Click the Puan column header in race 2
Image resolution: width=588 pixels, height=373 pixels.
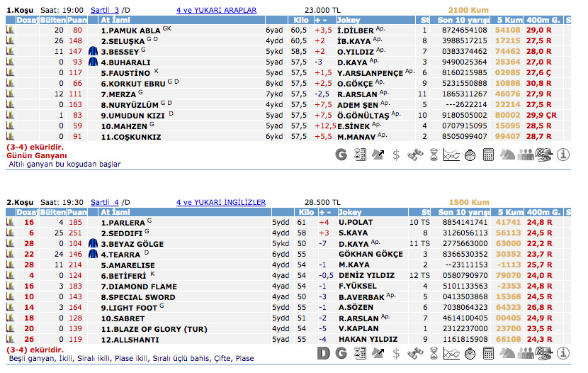(x=76, y=212)
